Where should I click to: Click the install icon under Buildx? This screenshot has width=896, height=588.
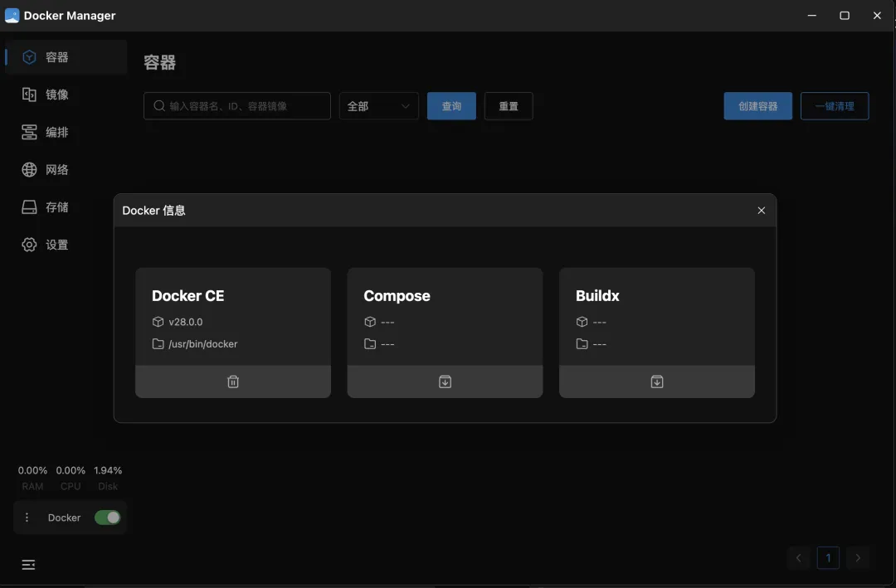(657, 381)
